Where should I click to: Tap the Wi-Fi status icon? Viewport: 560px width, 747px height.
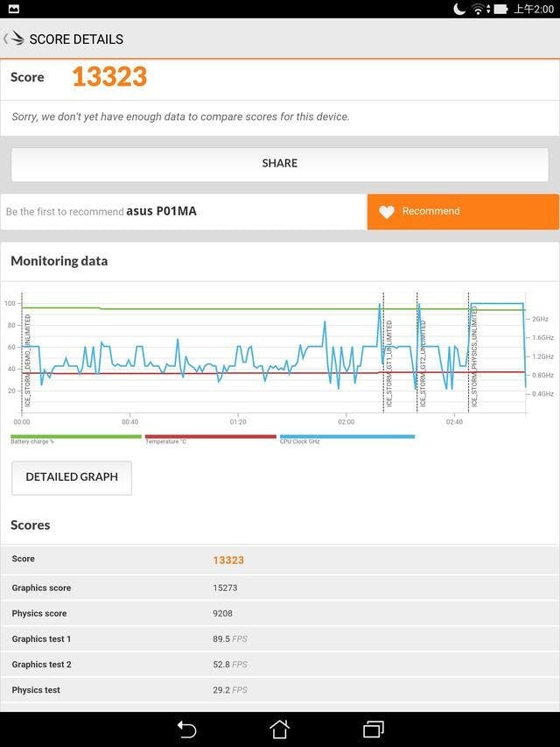[478, 9]
